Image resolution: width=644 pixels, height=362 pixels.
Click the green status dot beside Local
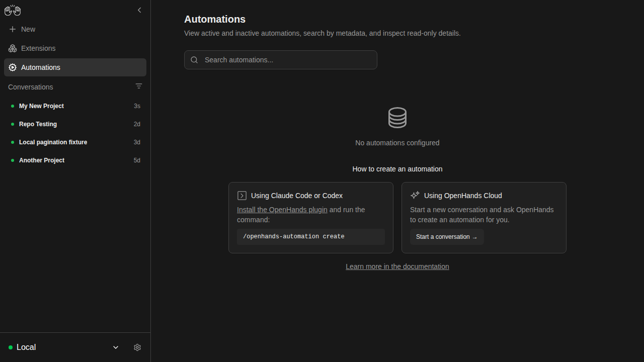click(x=11, y=347)
